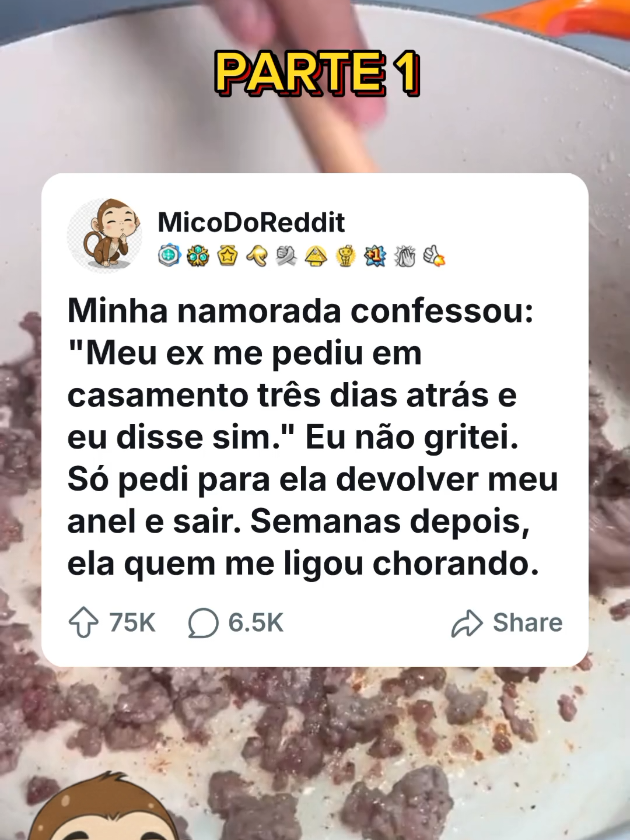
Task: Click the Share text label
Action: (528, 622)
